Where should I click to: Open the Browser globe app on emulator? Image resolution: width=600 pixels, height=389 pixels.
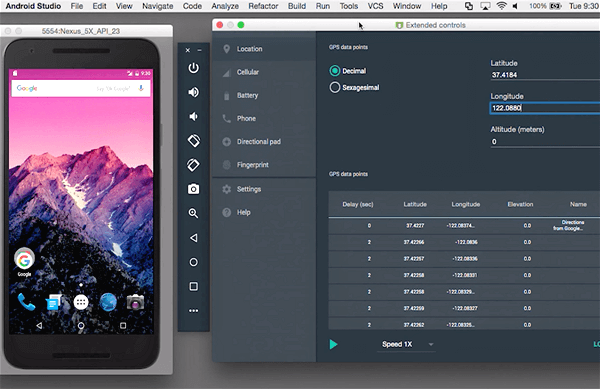tap(108, 302)
